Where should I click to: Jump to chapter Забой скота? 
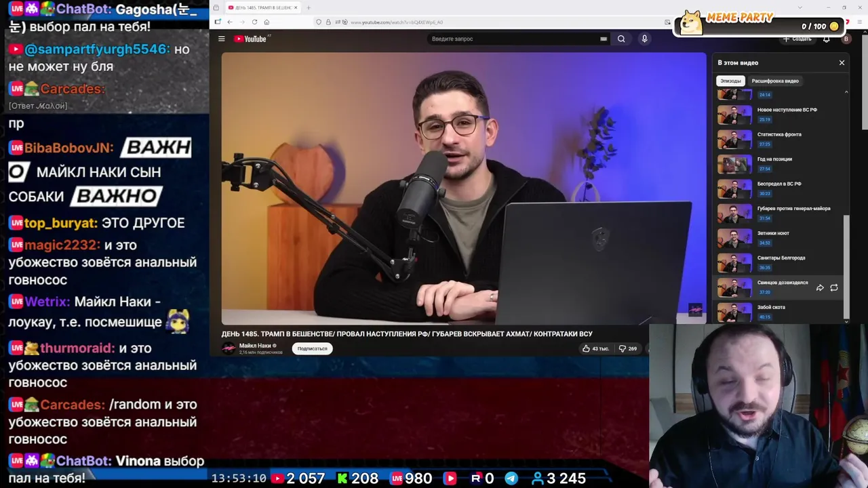click(780, 312)
